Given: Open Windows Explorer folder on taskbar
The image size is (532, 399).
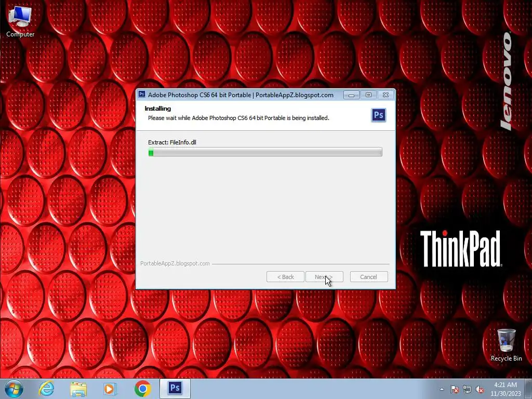Looking at the screenshot, I should (78, 389).
